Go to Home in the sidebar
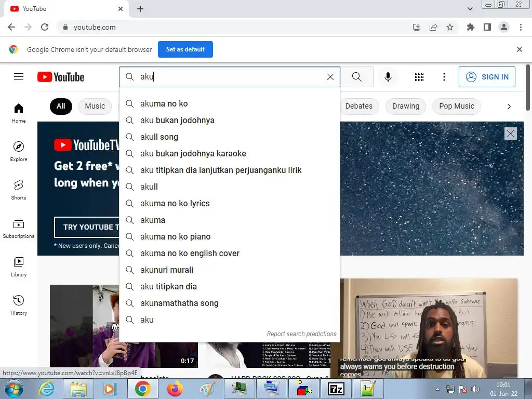Image resolution: width=532 pixels, height=399 pixels. pos(19,113)
